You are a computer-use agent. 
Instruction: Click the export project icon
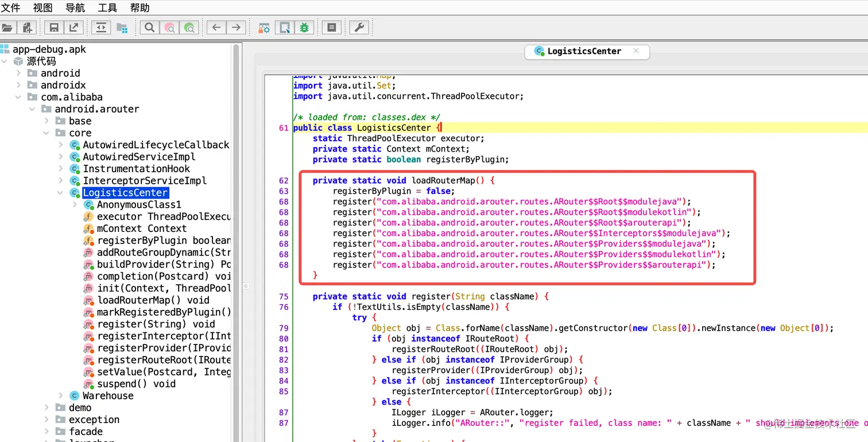[x=73, y=27]
